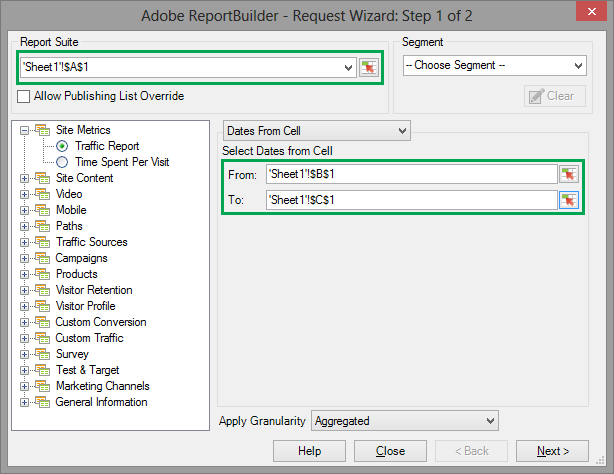Select the Marketing Channels tree label

tap(103, 386)
